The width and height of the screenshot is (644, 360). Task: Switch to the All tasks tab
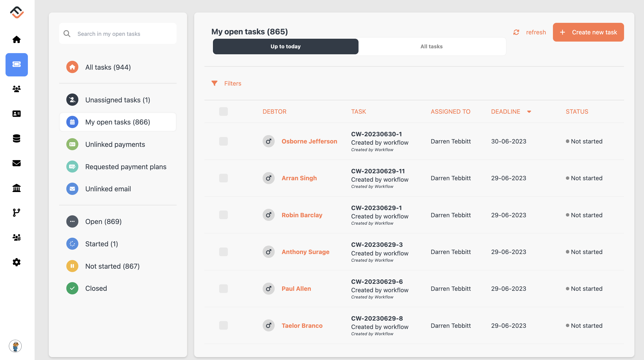(x=431, y=46)
